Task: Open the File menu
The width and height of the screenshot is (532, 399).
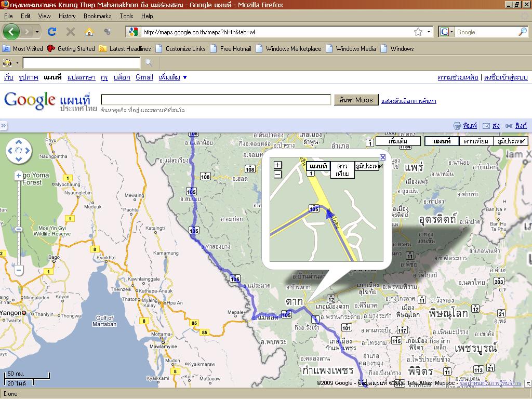Action: click(8, 16)
